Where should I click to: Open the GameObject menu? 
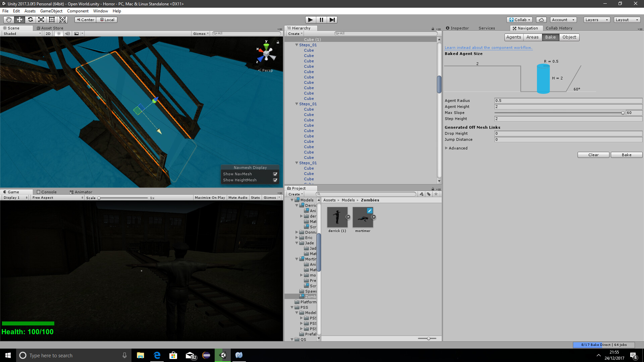pos(51,11)
